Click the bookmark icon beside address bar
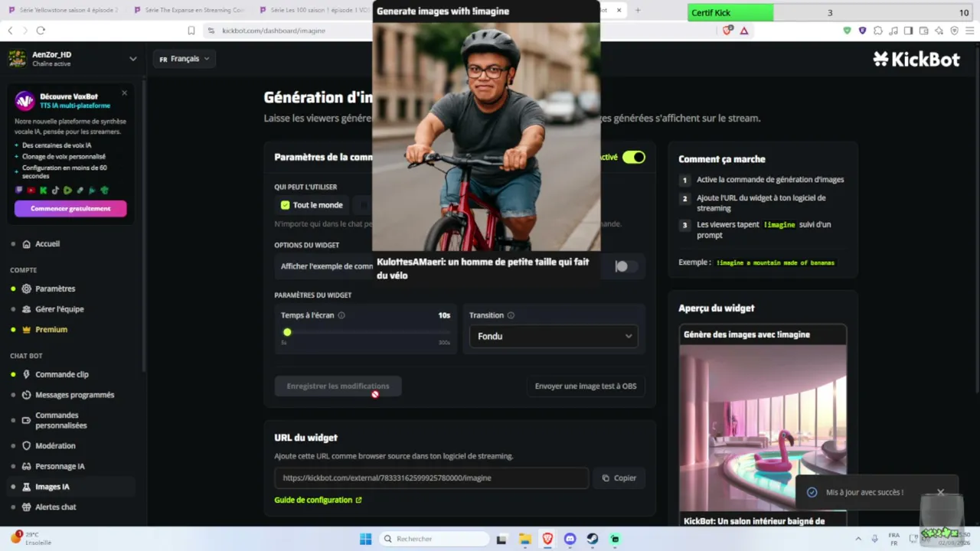Image resolution: width=980 pixels, height=551 pixels. click(x=191, y=31)
